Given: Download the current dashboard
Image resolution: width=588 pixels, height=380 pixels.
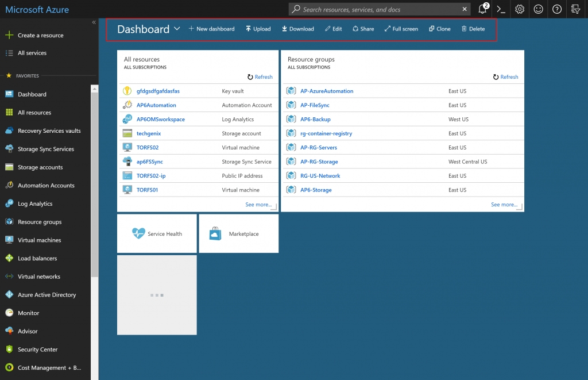Looking at the screenshot, I should click(x=298, y=29).
